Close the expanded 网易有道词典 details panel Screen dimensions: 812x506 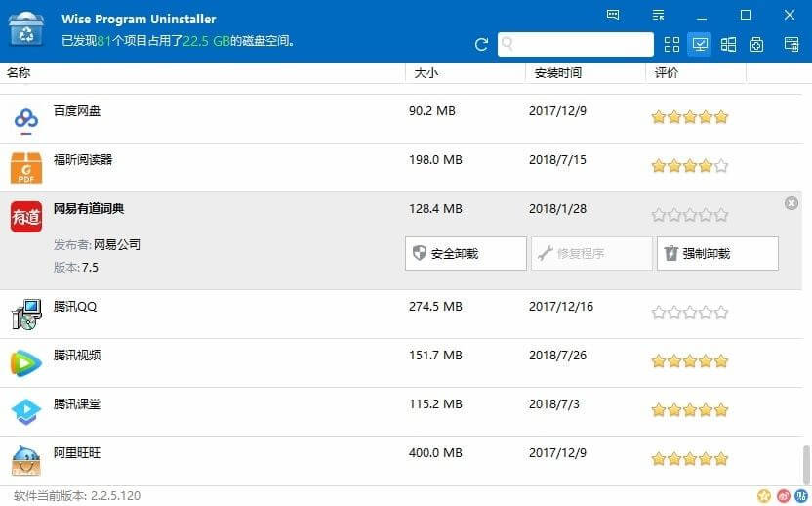tap(791, 203)
